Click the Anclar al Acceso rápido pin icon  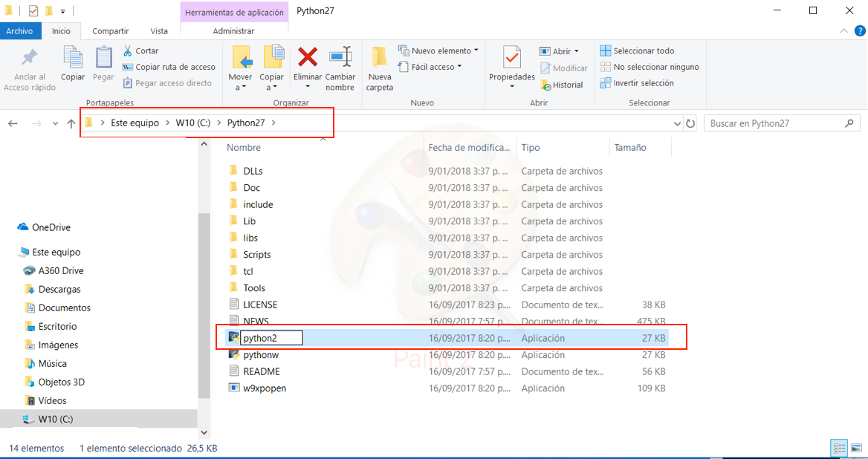tap(29, 57)
